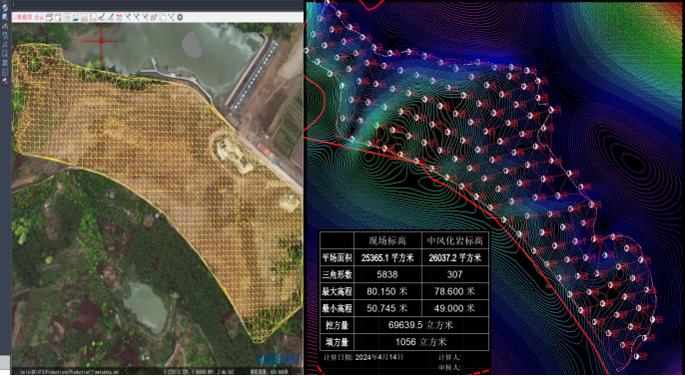Click the red-and-white icon ending the left sidebar

click(5, 81)
